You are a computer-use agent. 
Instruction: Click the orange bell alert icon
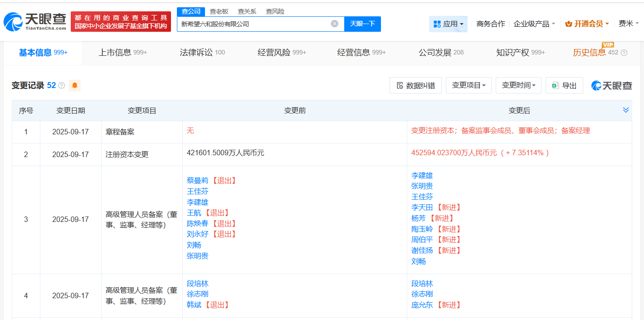click(74, 85)
